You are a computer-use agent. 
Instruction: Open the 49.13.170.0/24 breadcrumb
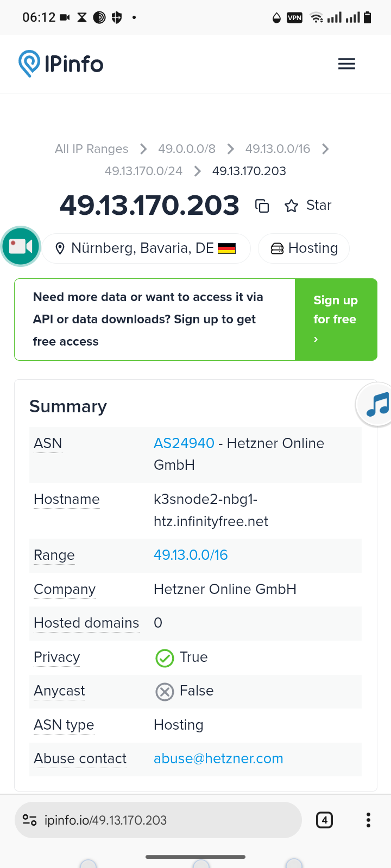143,171
